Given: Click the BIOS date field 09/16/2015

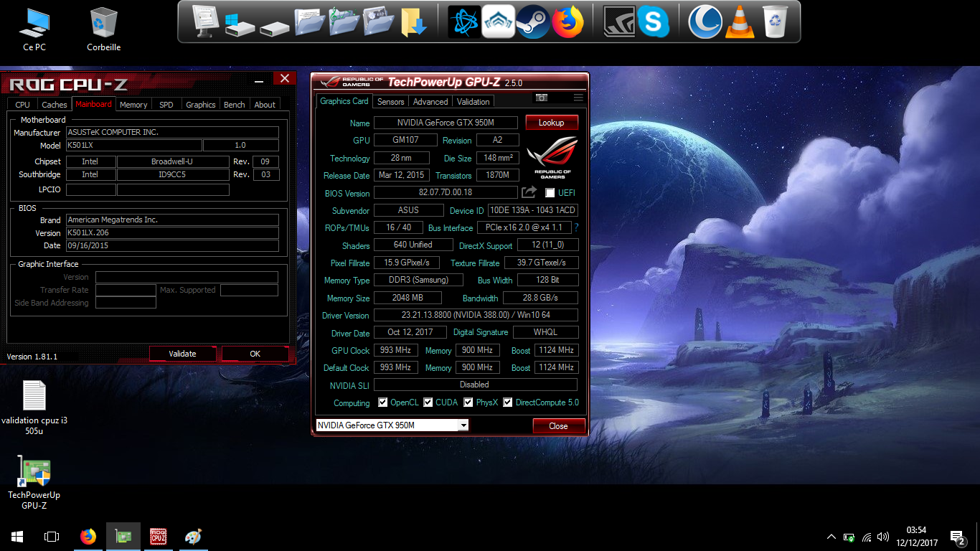Looking at the screenshot, I should click(172, 246).
